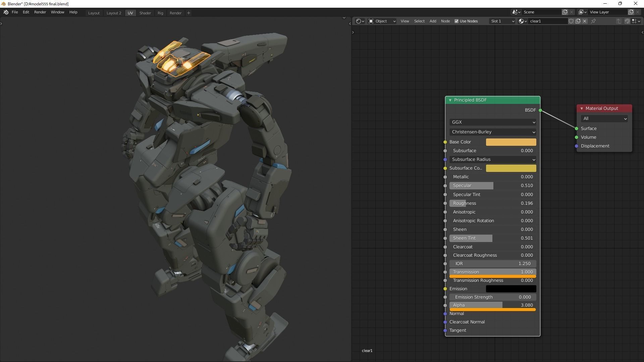The width and height of the screenshot is (644, 362).
Task: Switch to the Rig workspace tab
Action: tap(160, 13)
